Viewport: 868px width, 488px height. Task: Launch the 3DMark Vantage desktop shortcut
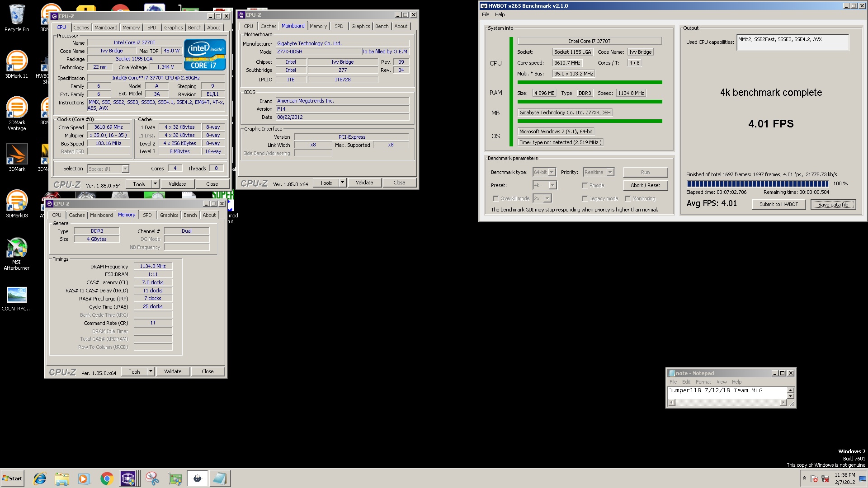17,113
